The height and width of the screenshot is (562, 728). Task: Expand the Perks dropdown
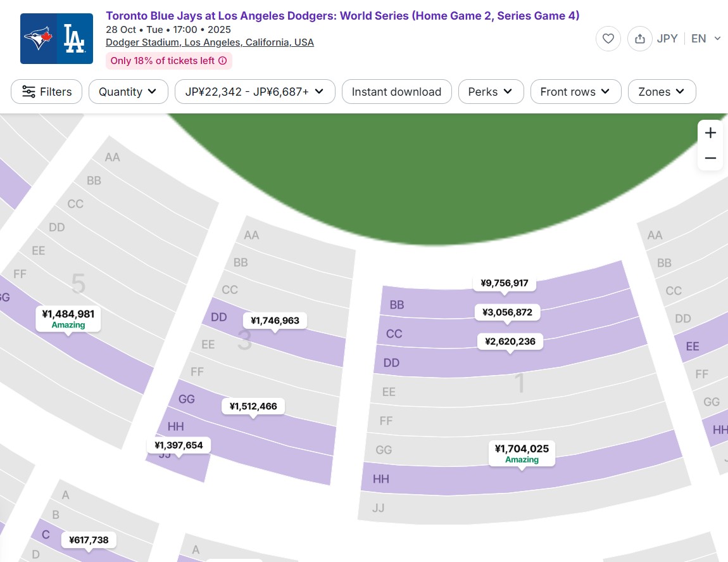(491, 92)
